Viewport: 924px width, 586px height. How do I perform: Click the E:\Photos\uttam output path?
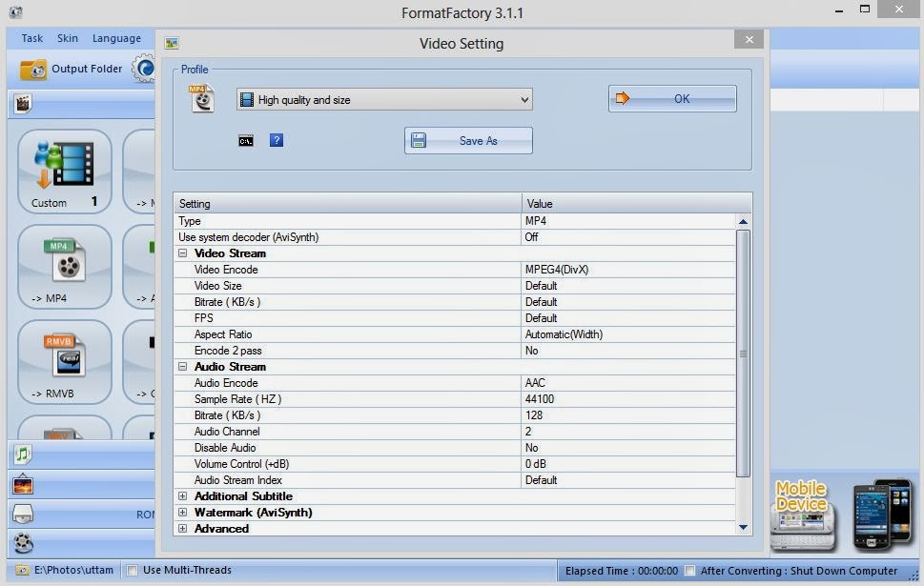(x=73, y=570)
